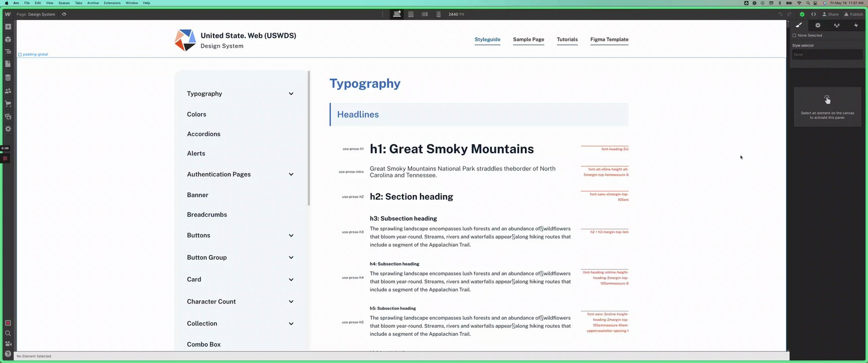This screenshot has width=868, height=363.
Task: Click the Banner sidebar link
Action: [197, 195]
